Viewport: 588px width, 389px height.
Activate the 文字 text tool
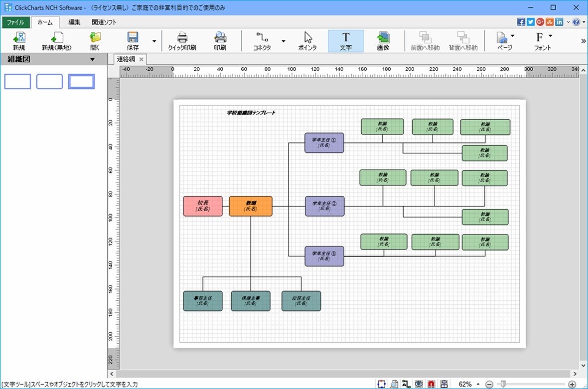346,41
